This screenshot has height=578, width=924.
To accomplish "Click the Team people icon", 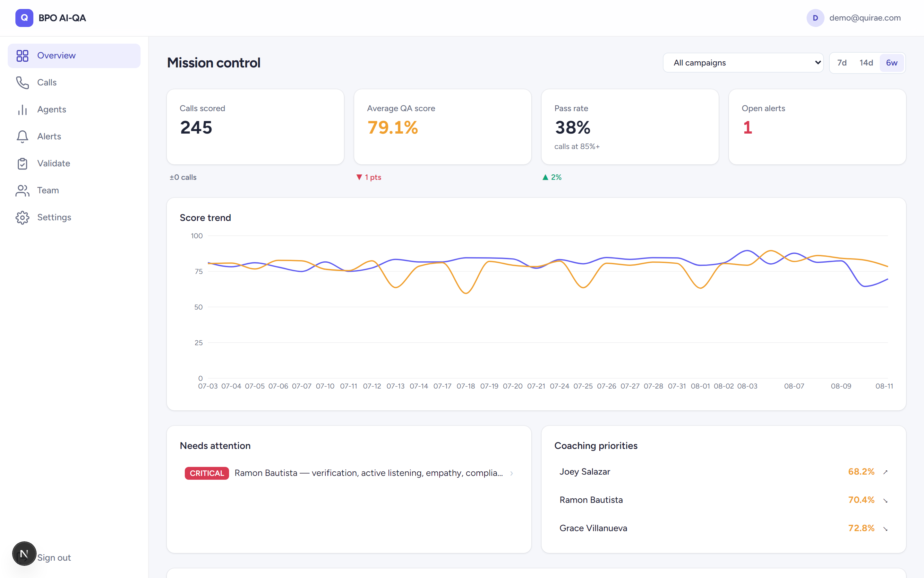I will coord(22,190).
